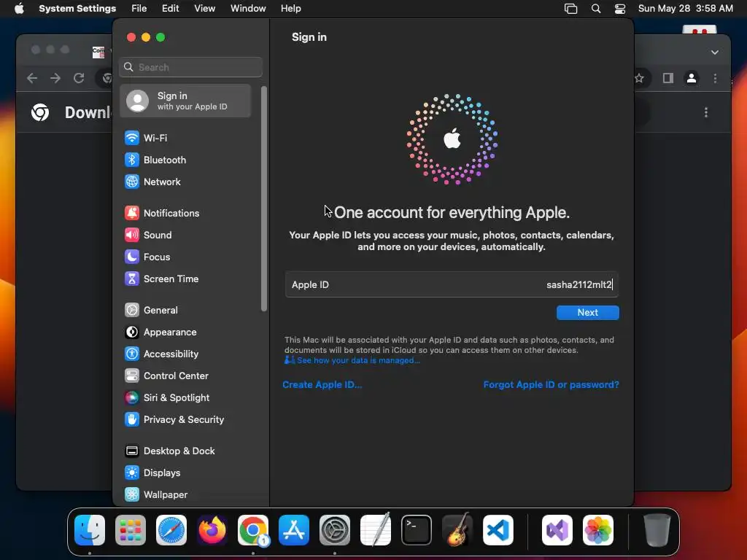Image resolution: width=747 pixels, height=560 pixels.
Task: Open Chrome profile icon
Action: point(692,78)
